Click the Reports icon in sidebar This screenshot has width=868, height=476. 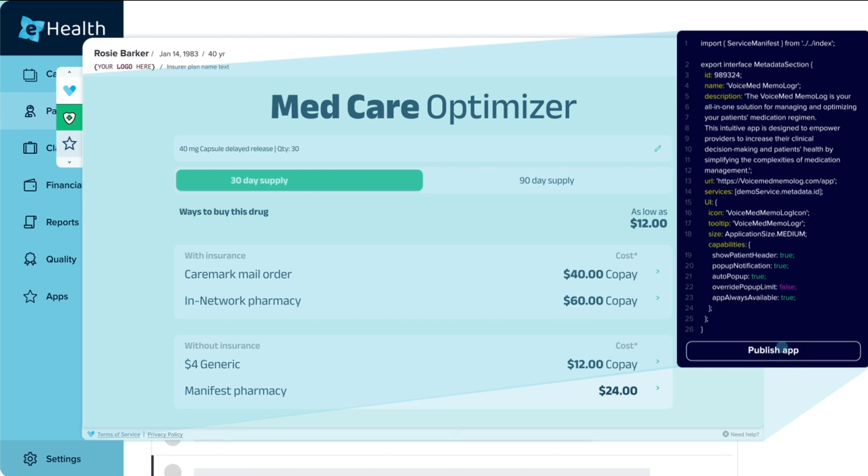click(30, 222)
